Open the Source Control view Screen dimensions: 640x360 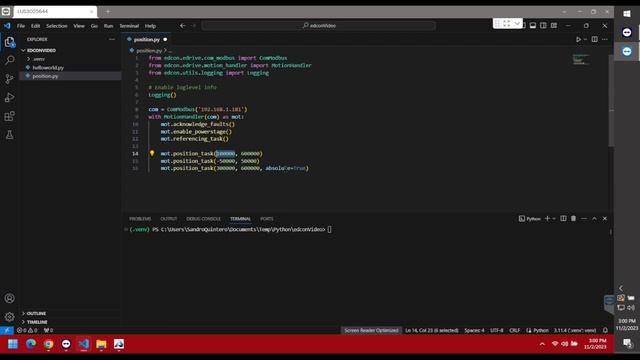9,79
